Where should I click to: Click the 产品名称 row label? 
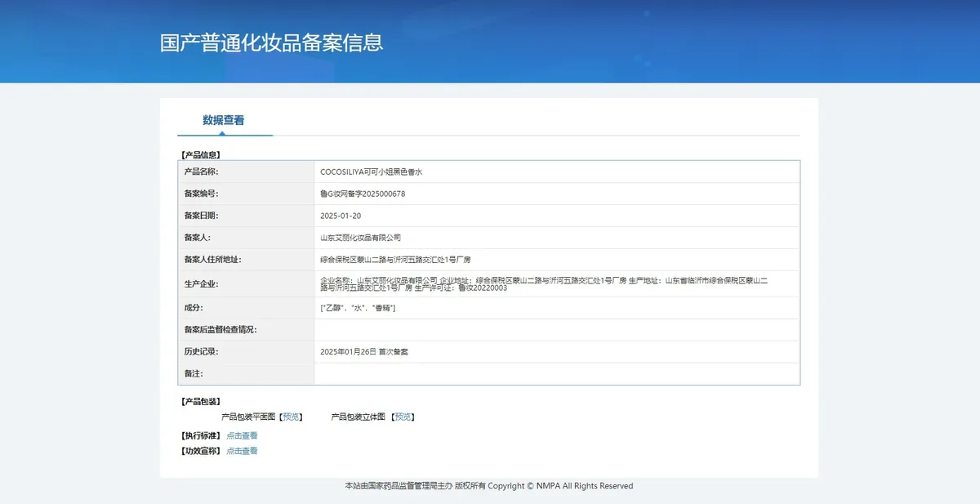pyautogui.click(x=201, y=172)
